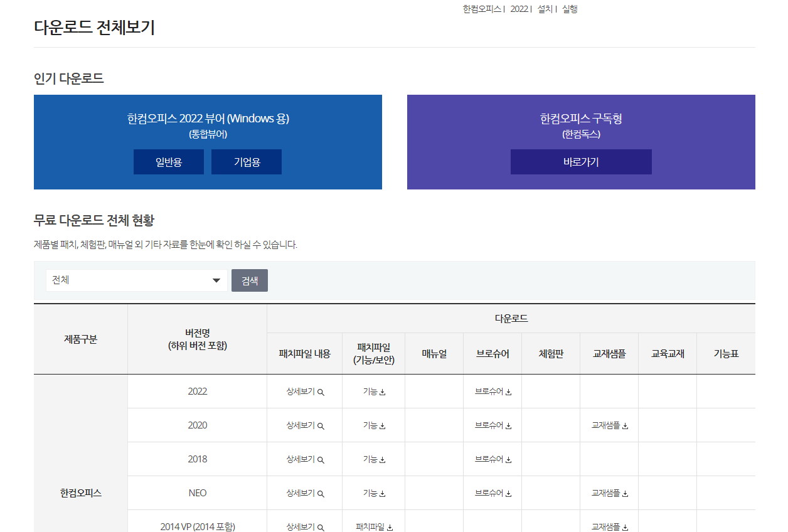Click 한컴오피스 구독형 banner title
This screenshot has width=788, height=532.
581,119
